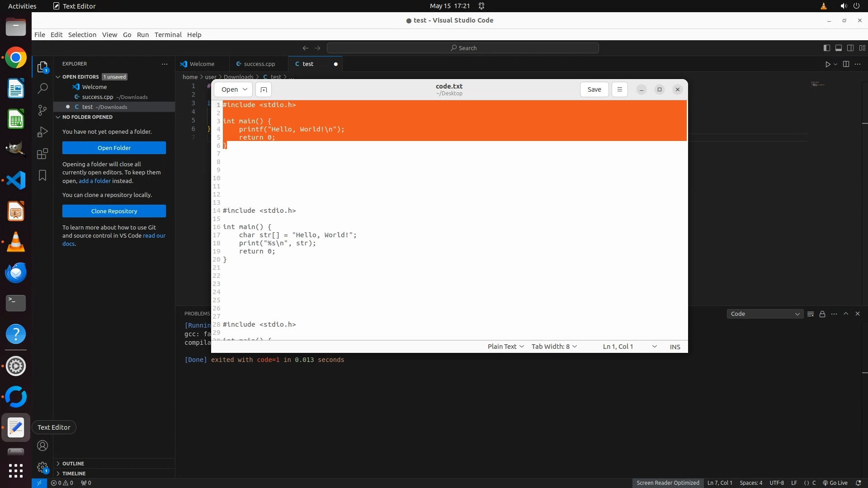Toggle the primary sidebar layout icon
The width and height of the screenshot is (868, 488).
click(x=826, y=48)
